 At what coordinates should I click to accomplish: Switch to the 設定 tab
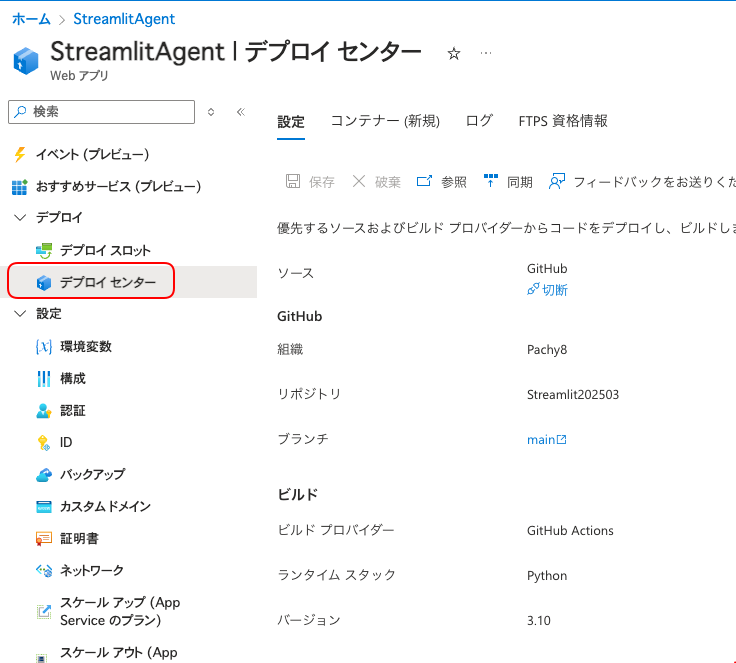[291, 122]
